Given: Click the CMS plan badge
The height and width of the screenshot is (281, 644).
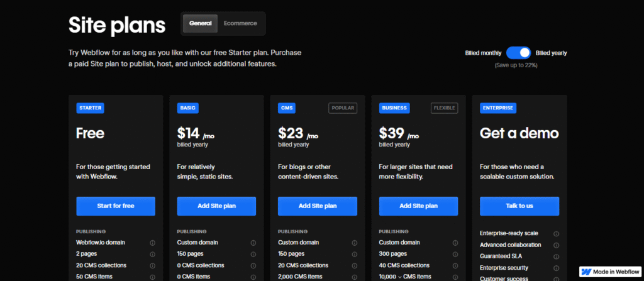Looking at the screenshot, I should (x=287, y=108).
